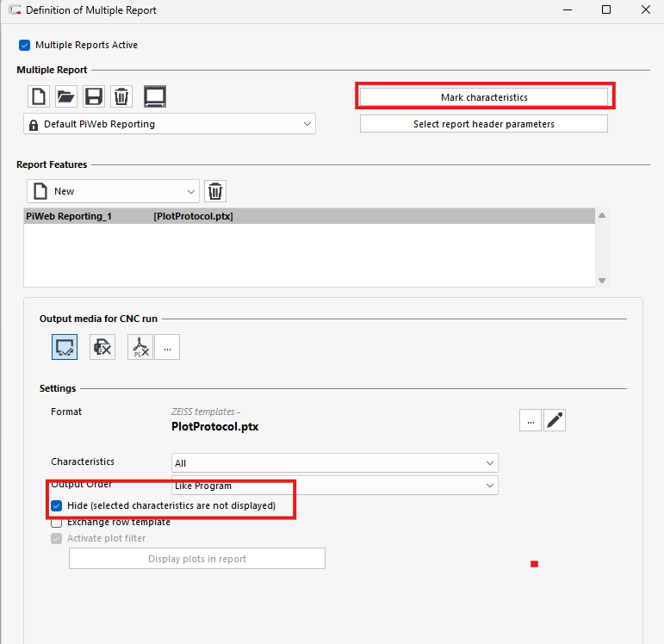Toggle screen output media for CNC run
This screenshot has height=644, width=664.
tap(65, 347)
